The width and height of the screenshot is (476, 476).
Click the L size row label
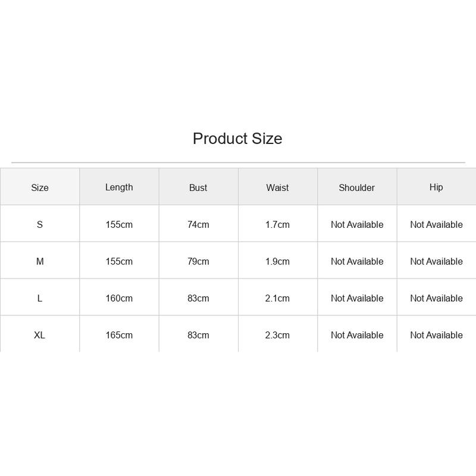tap(40, 298)
